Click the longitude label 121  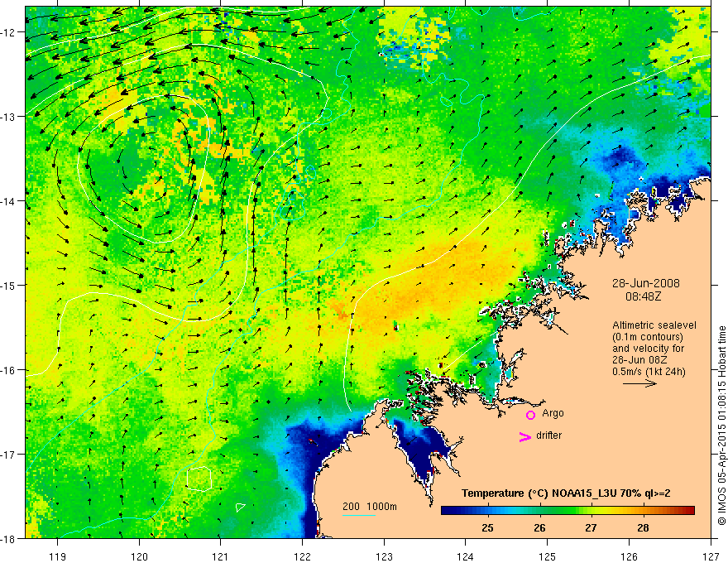[221, 556]
